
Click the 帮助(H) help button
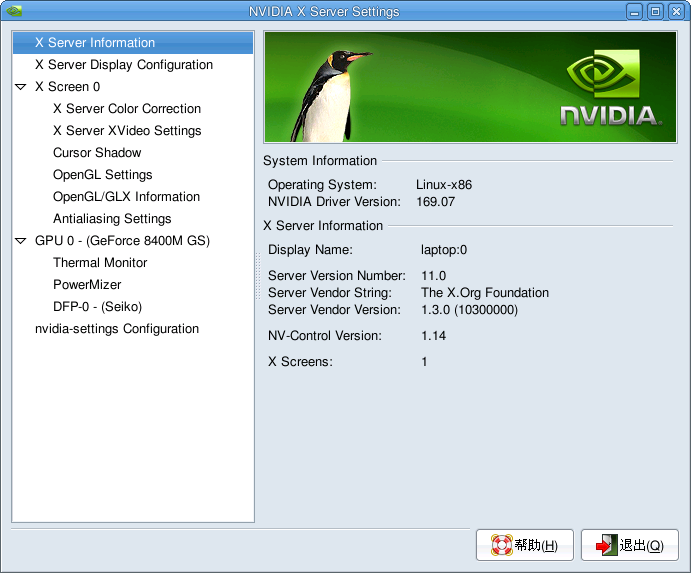pos(524,545)
